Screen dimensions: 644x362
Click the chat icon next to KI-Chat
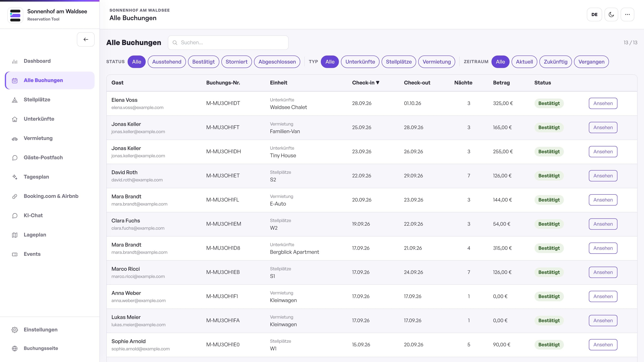[15, 216]
